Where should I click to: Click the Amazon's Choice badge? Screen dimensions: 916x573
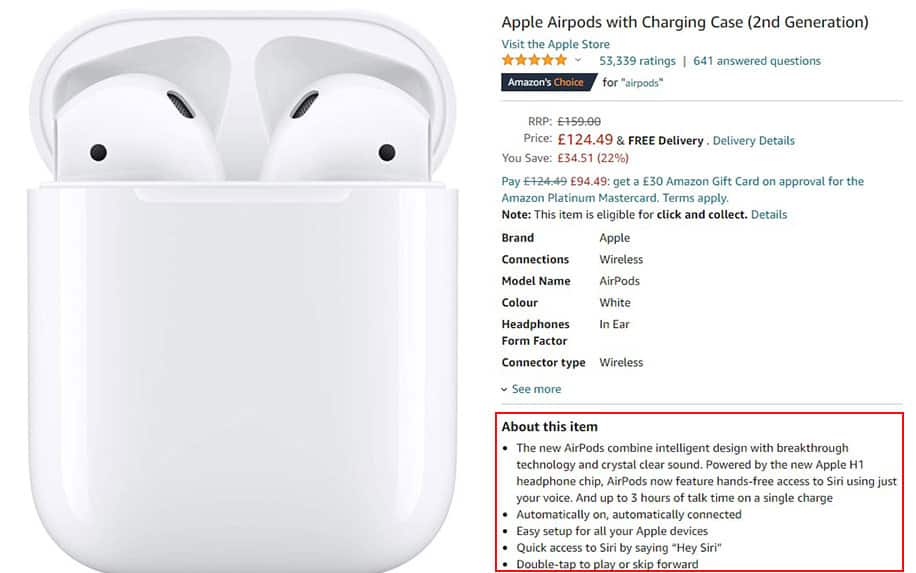[x=549, y=82]
